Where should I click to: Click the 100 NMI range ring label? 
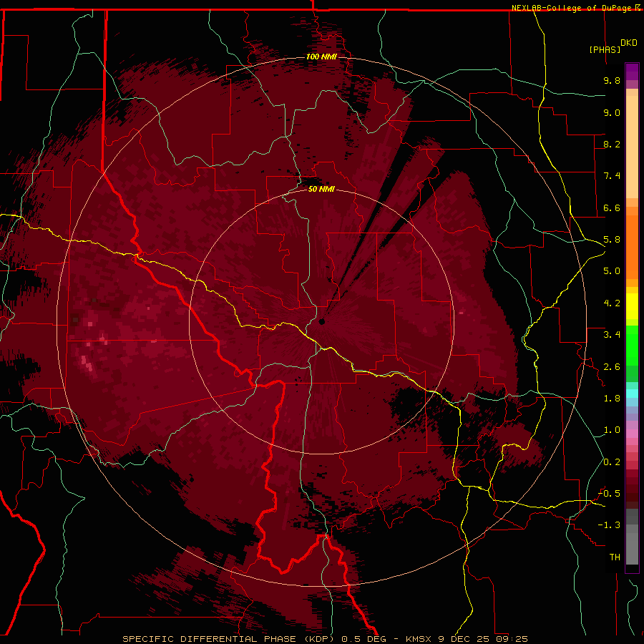[321, 57]
